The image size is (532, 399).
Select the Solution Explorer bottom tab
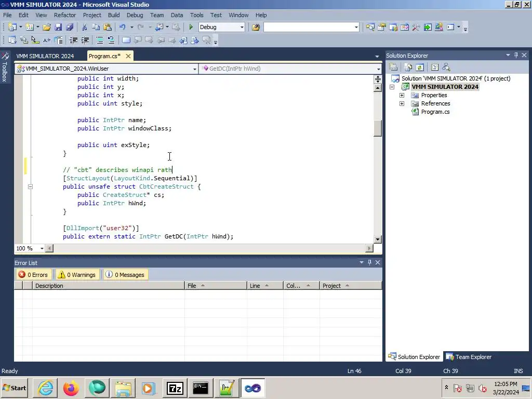click(x=414, y=357)
